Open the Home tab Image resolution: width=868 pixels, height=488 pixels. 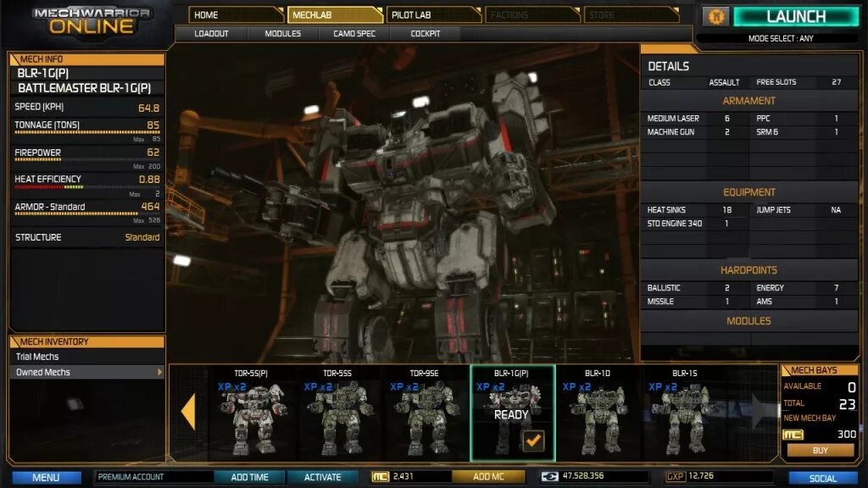[x=236, y=15]
